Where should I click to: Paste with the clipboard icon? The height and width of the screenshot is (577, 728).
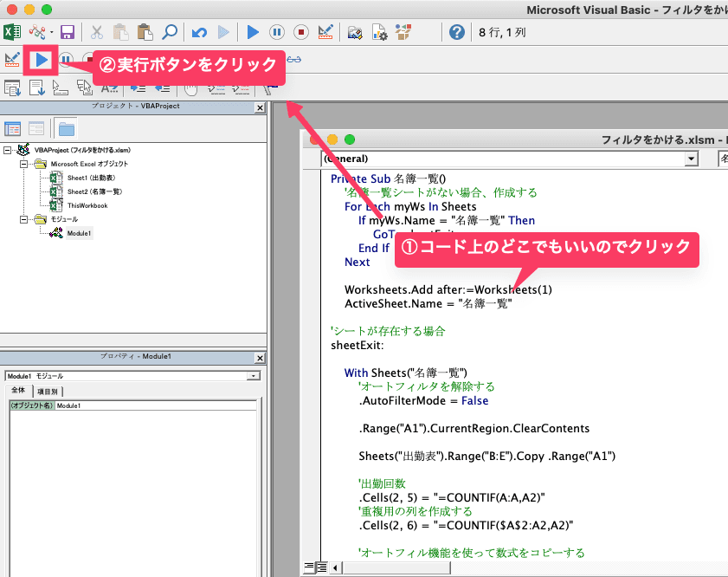145,32
